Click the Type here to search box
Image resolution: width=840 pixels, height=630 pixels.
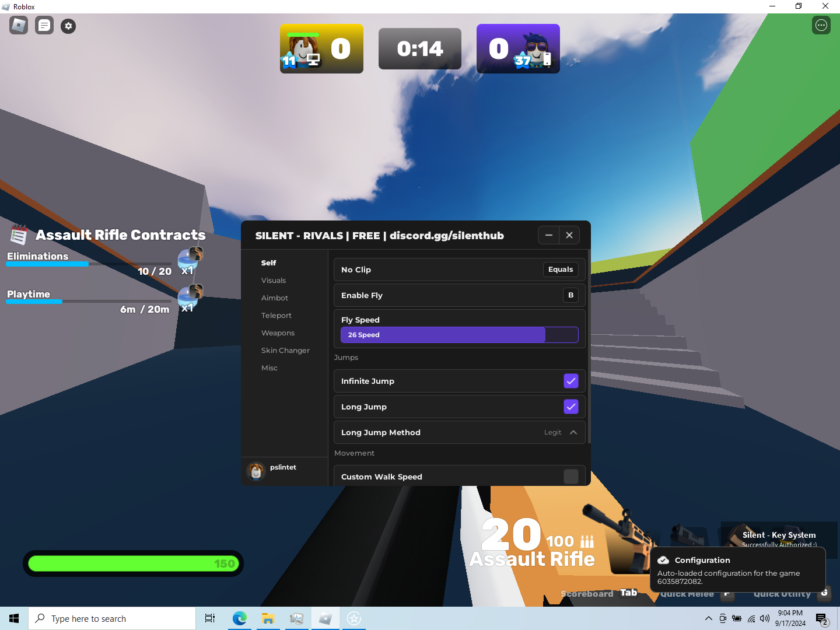pyautogui.click(x=112, y=618)
